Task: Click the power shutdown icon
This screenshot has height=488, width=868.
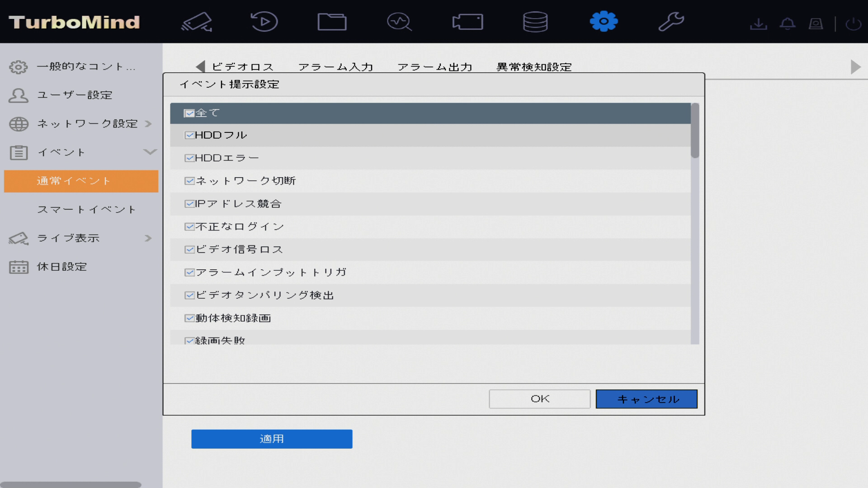Action: pyautogui.click(x=853, y=23)
